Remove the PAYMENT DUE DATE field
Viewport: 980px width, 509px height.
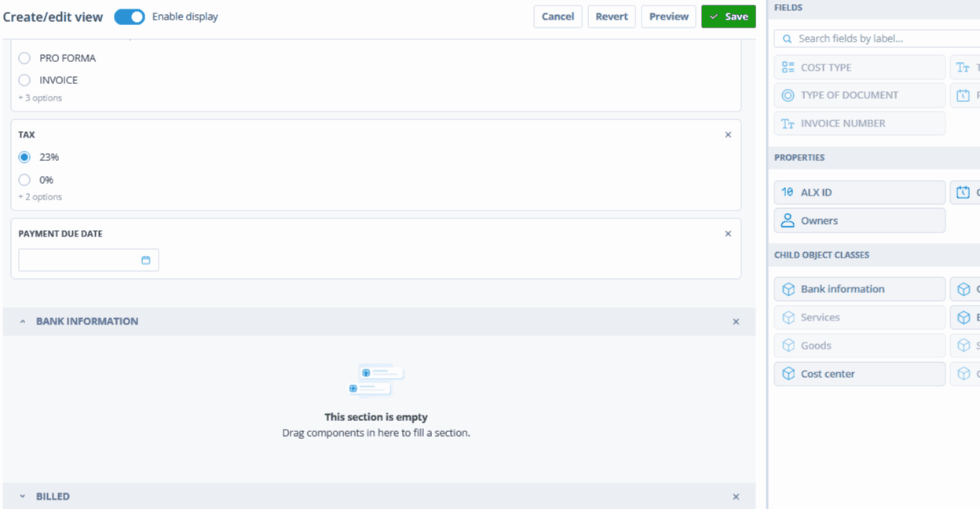pos(728,234)
